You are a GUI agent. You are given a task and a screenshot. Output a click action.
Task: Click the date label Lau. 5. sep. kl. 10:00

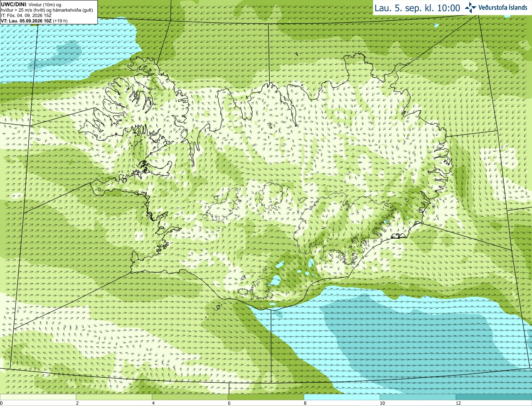tap(417, 8)
